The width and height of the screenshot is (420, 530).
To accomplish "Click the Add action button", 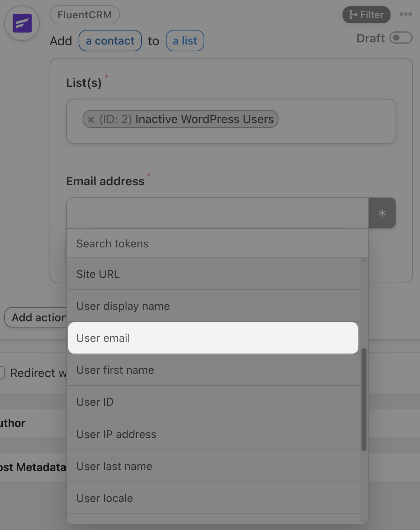I will coord(36,317).
